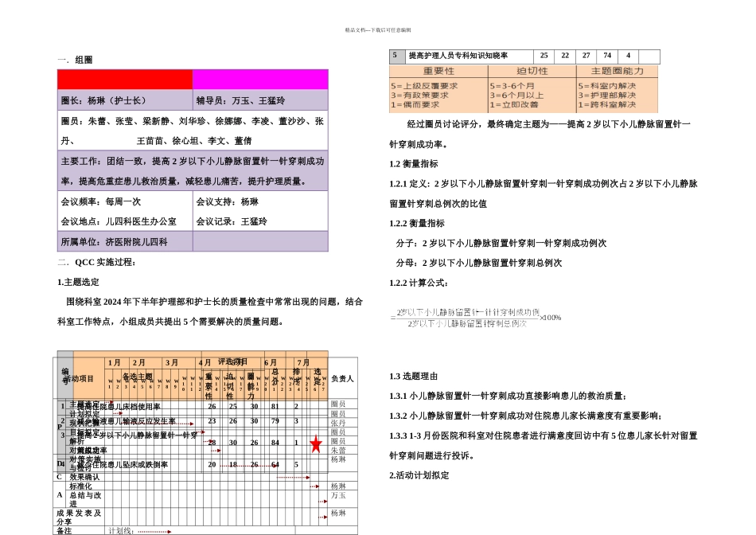
Task: Click the text '会议支持:杨琳'
Action: (227, 201)
